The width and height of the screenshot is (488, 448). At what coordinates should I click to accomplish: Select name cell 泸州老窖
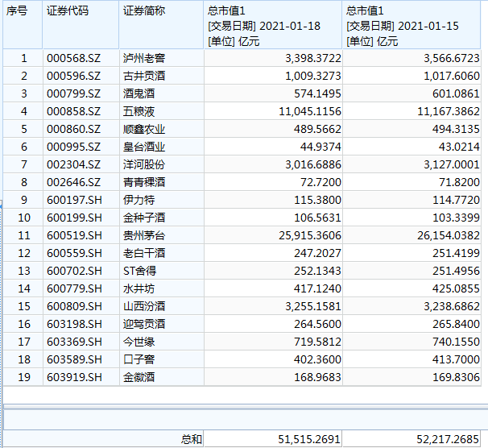click(162, 58)
